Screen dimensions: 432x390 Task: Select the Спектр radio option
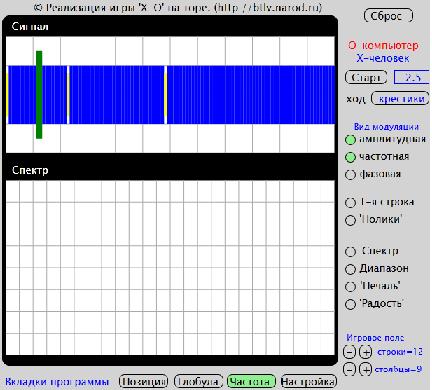(350, 252)
